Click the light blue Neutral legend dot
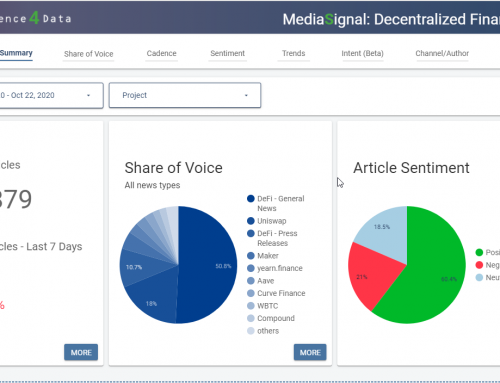 479,277
